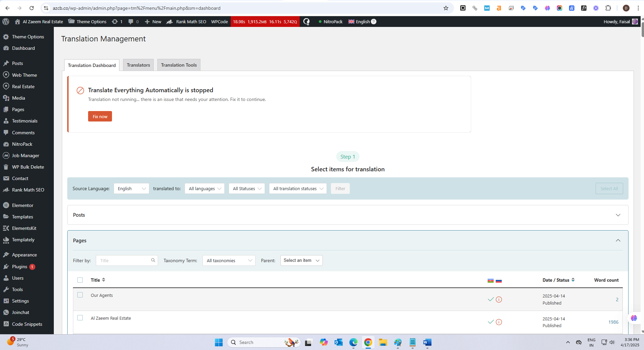Click the Fix now button

(100, 116)
